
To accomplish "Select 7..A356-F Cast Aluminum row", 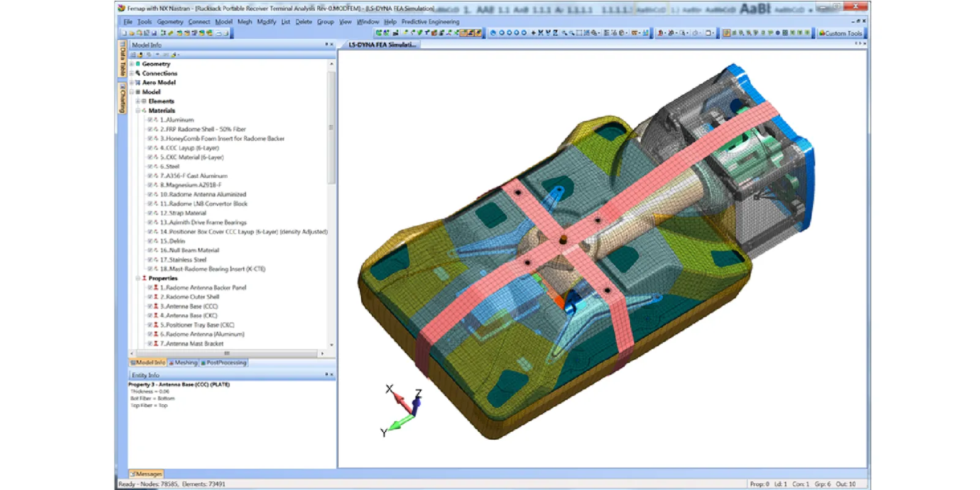I will 193,176.
